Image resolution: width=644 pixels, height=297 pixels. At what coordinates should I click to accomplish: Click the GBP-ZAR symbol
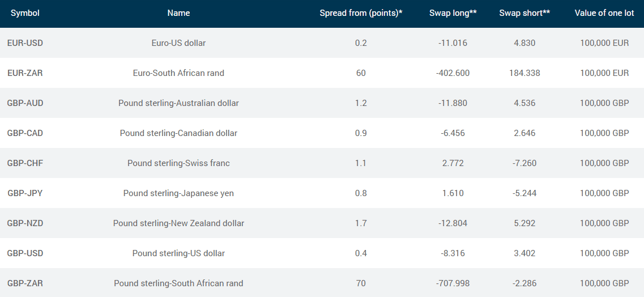tap(25, 283)
